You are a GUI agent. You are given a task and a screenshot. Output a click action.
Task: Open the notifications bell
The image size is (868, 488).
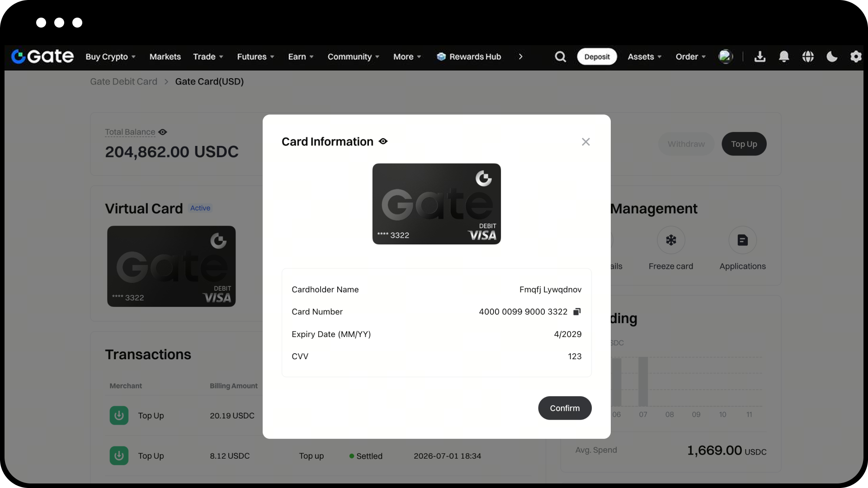pyautogui.click(x=784, y=56)
